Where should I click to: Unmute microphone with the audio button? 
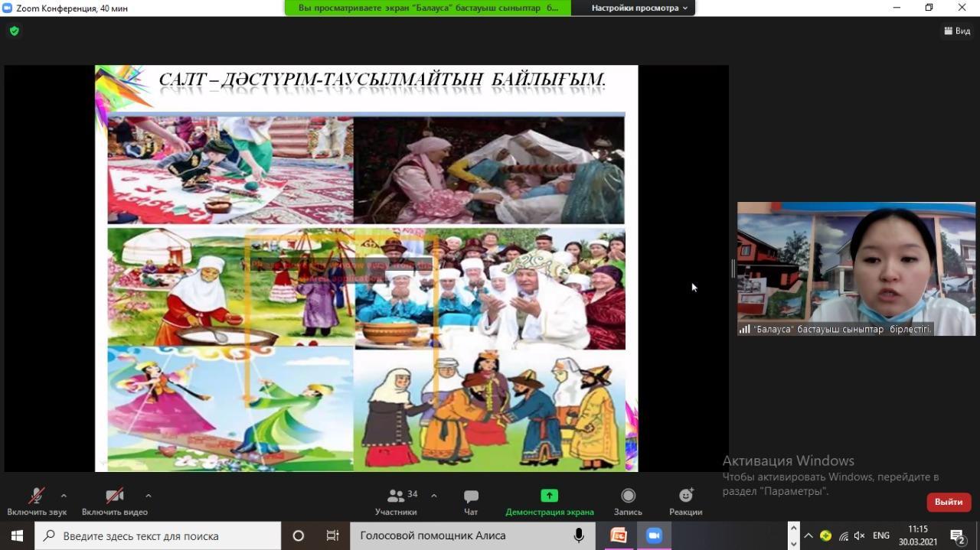tap(36, 496)
